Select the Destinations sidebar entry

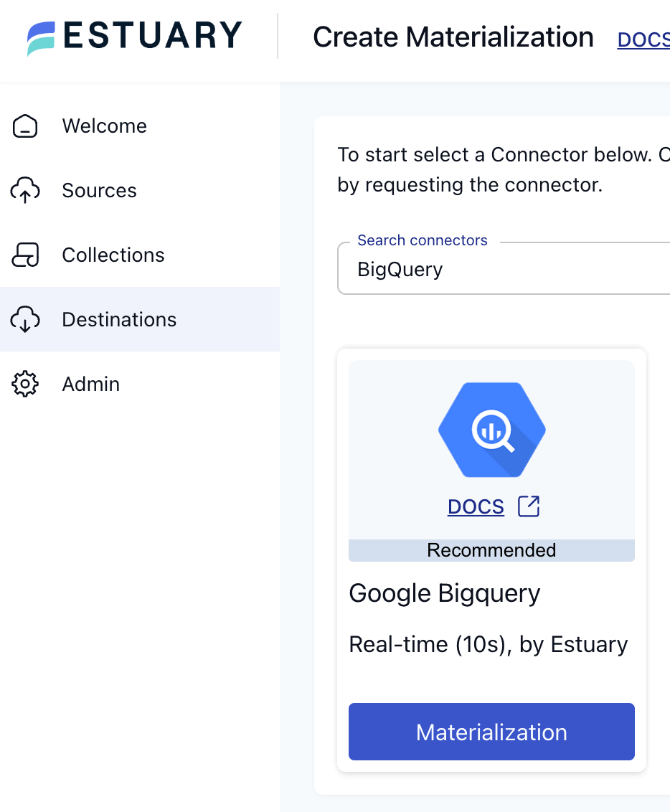[x=119, y=319]
